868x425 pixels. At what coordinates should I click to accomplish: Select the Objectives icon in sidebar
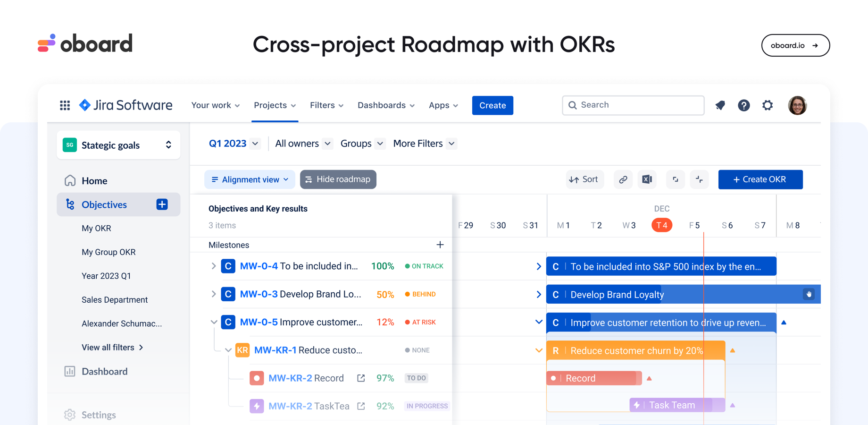pos(70,204)
